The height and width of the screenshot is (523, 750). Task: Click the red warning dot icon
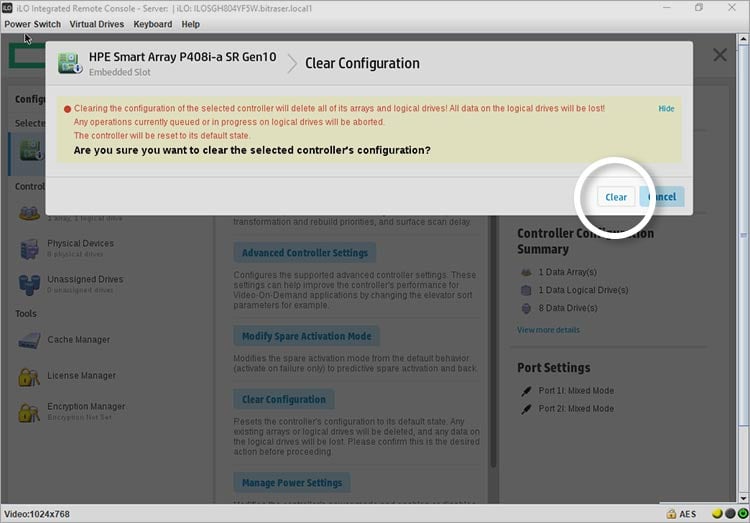point(67,109)
